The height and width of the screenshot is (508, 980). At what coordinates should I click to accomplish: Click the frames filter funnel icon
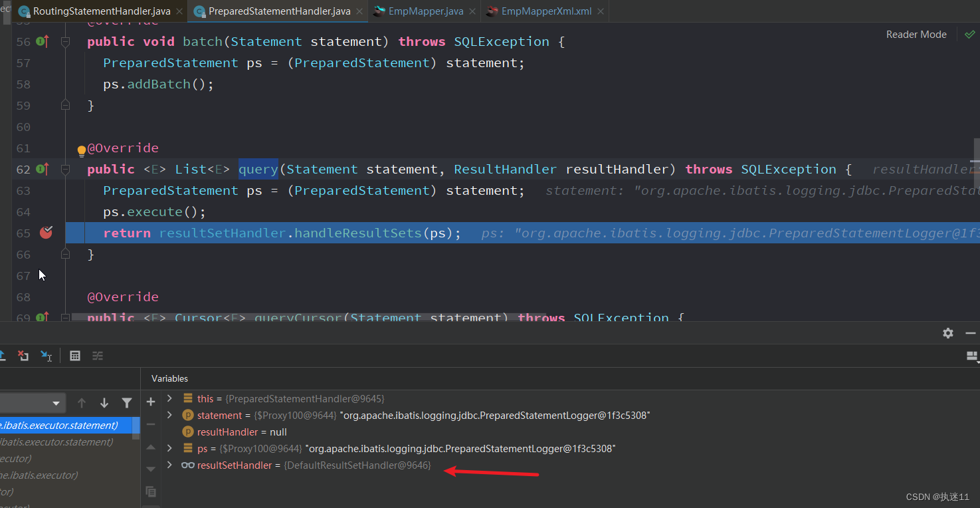[127, 403]
